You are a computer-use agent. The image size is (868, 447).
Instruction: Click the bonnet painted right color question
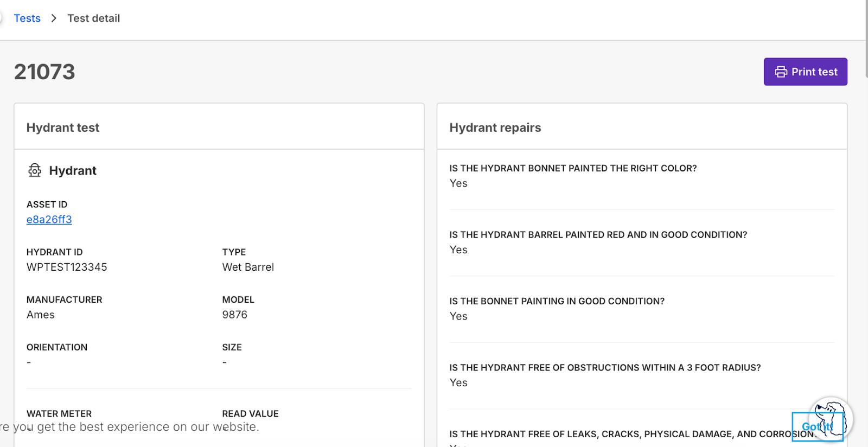573,168
